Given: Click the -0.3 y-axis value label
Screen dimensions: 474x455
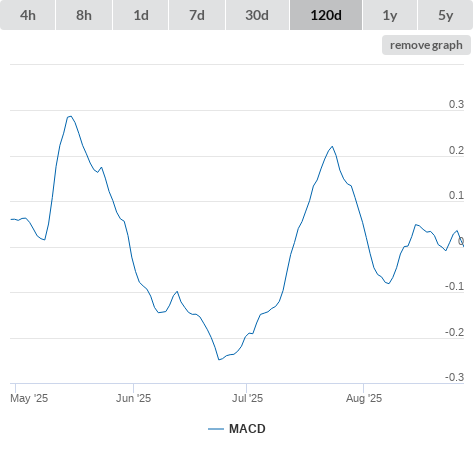Looking at the screenshot, I should [454, 377].
